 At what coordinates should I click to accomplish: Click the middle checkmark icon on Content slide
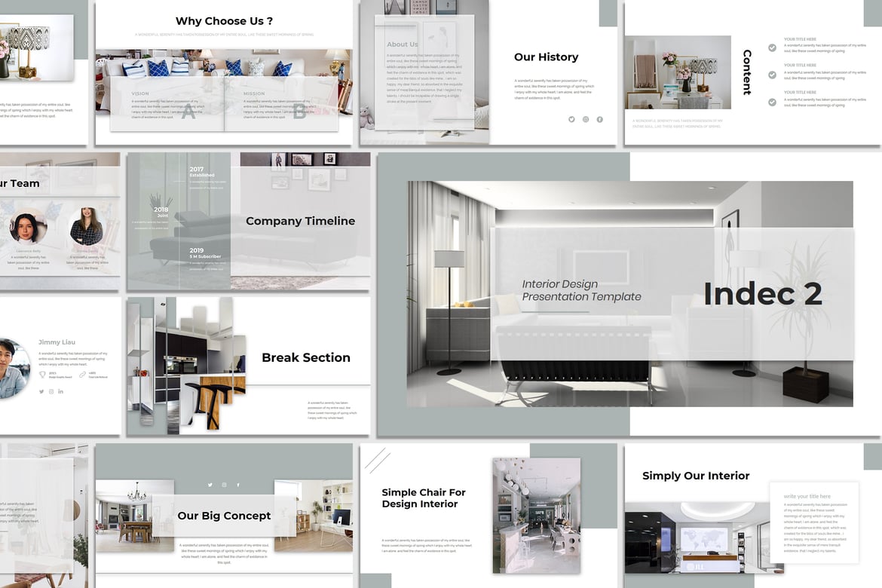pos(772,75)
